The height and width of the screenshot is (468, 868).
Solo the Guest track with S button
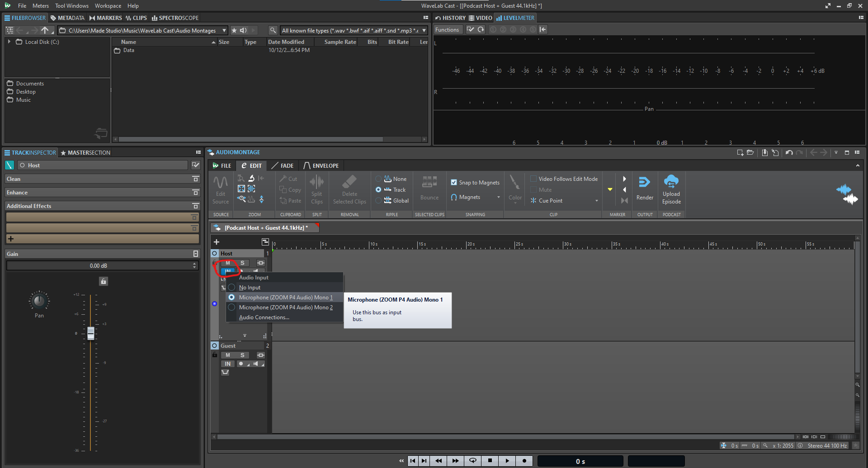[242, 355]
